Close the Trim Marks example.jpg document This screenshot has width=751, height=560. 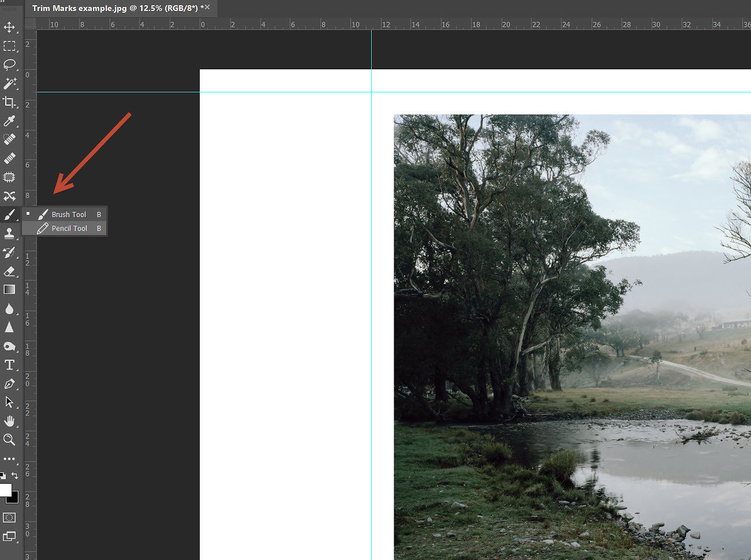click(x=207, y=6)
